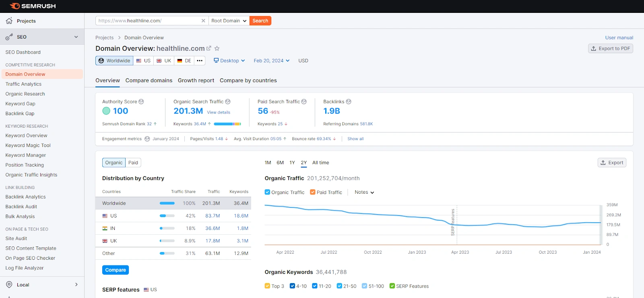
Task: Click the Local pin icon in sidebar
Action: (x=9, y=285)
